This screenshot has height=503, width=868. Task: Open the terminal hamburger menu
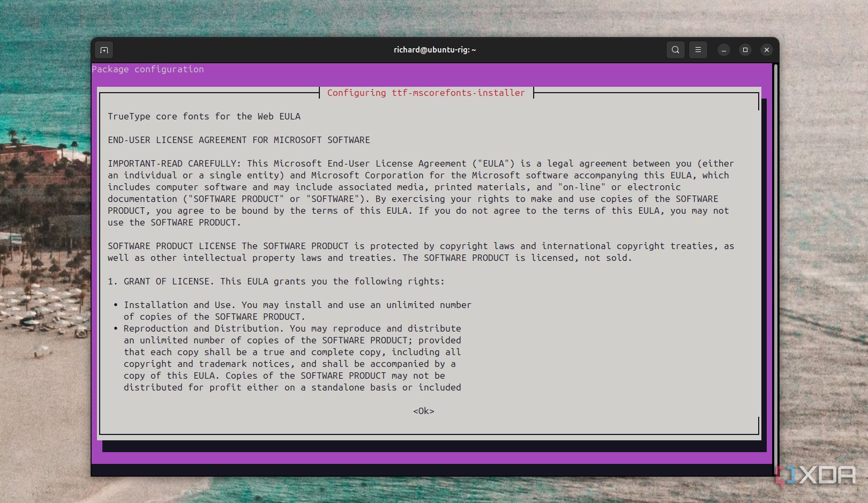(698, 50)
